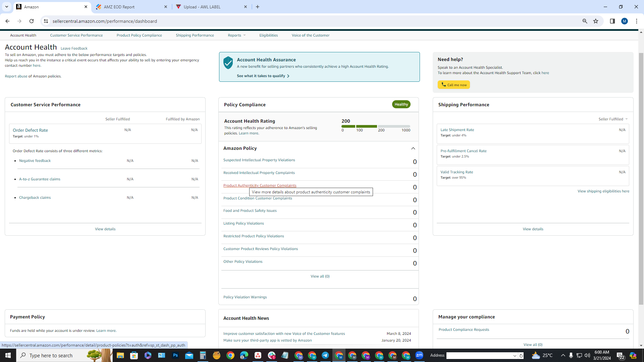Open Other Policy Violations
Viewport: 644px width, 362px height.
(243, 261)
